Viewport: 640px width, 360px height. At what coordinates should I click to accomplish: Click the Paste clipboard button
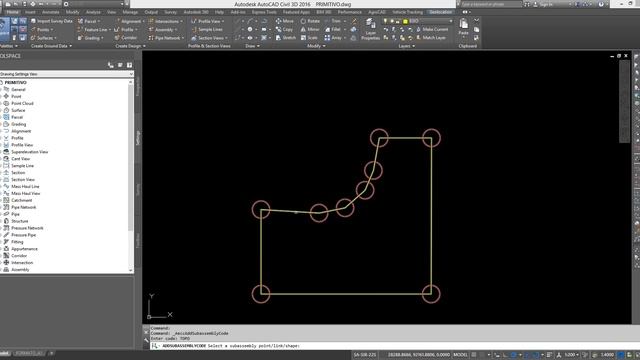pyautogui.click(x=463, y=27)
